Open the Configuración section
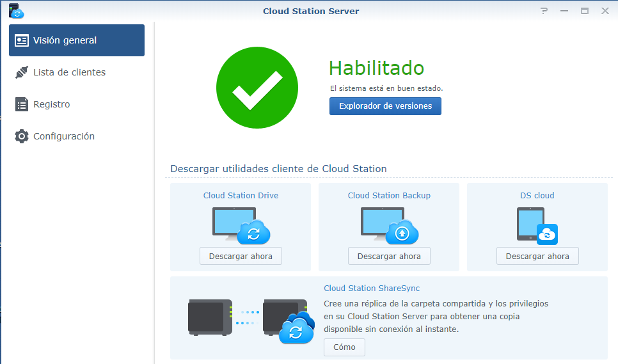 (77, 136)
